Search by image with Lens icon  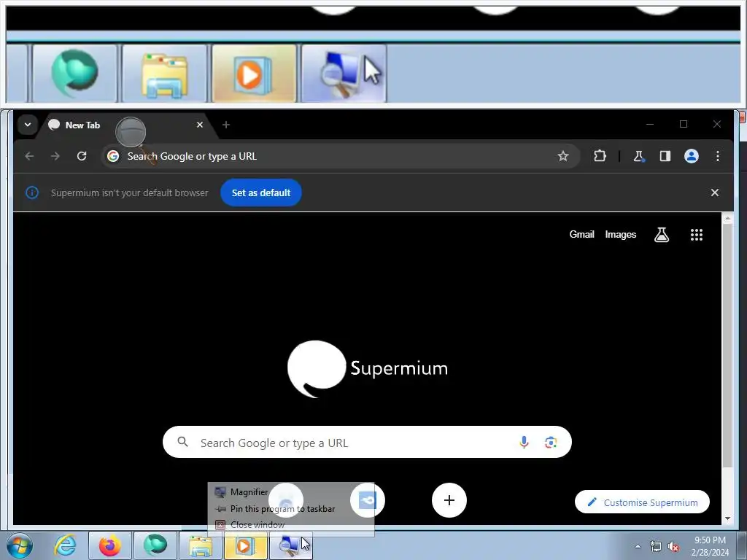[551, 443]
